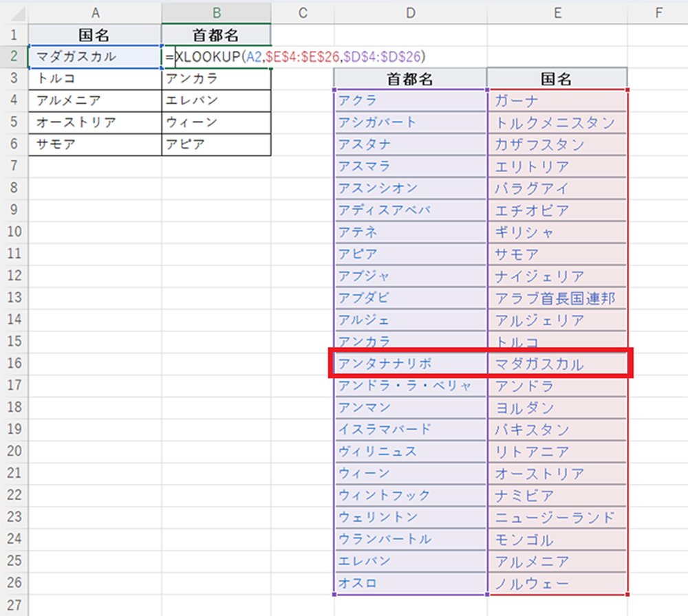Select cell アンドラ・ラ・ベリャ
Viewport: 688px width, 616px height.
click(x=411, y=386)
